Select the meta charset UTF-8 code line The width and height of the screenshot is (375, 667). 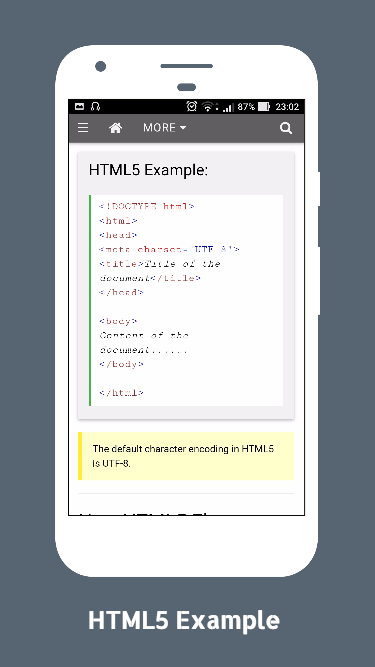(x=169, y=250)
